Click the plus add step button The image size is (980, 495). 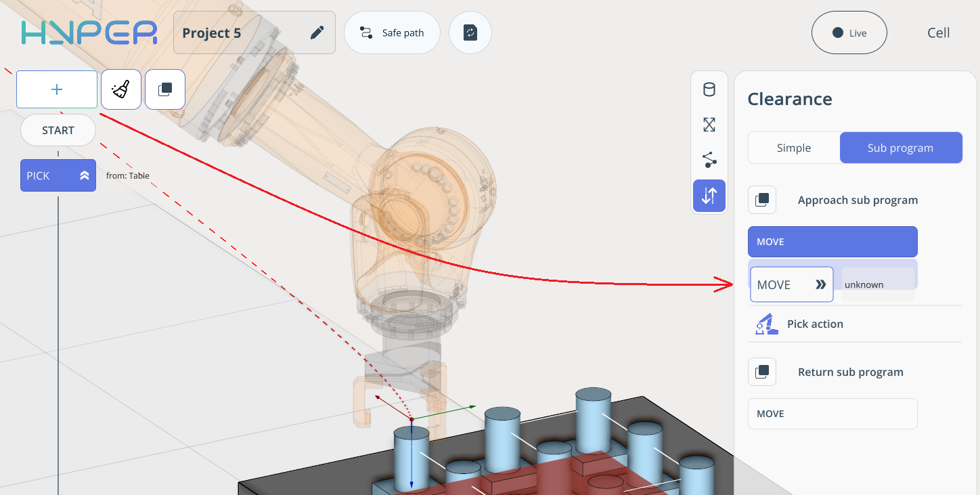(57, 89)
